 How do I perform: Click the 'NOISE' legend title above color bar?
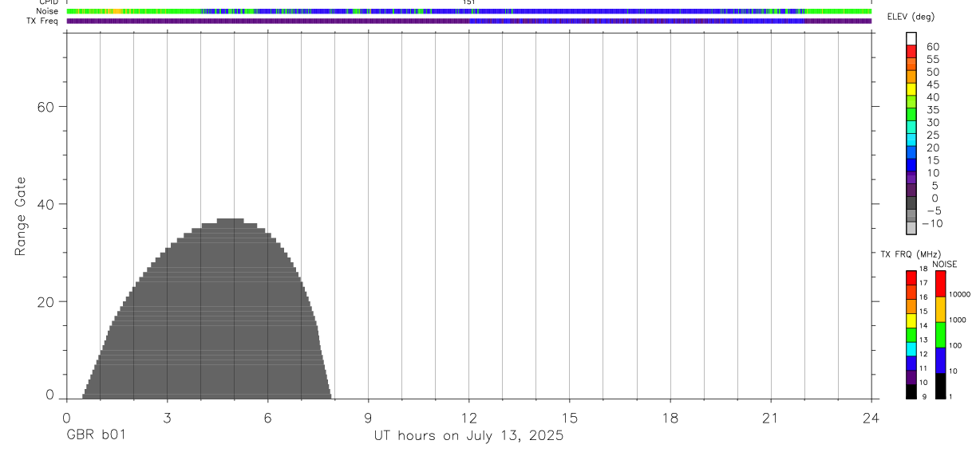pyautogui.click(x=945, y=264)
